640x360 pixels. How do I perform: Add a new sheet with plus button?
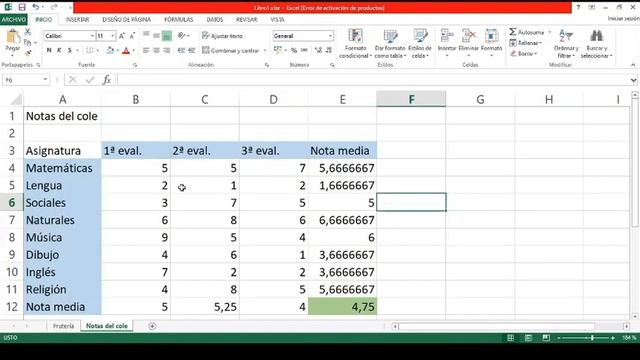[152, 326]
